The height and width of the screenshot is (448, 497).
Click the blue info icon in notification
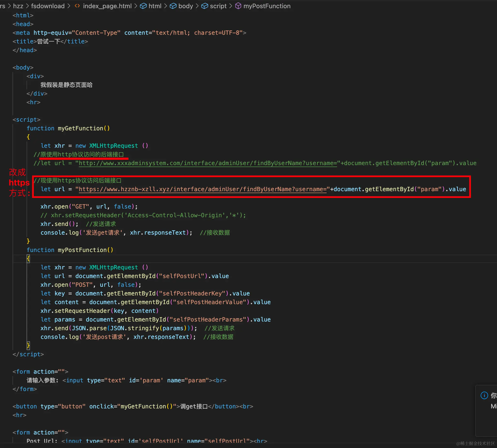pos(484,395)
